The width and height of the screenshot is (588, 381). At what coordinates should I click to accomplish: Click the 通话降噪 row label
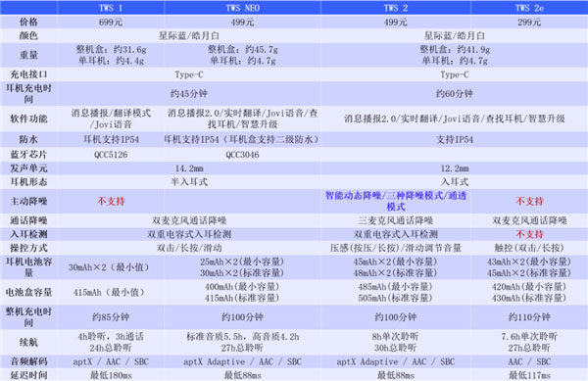pyautogui.click(x=28, y=220)
